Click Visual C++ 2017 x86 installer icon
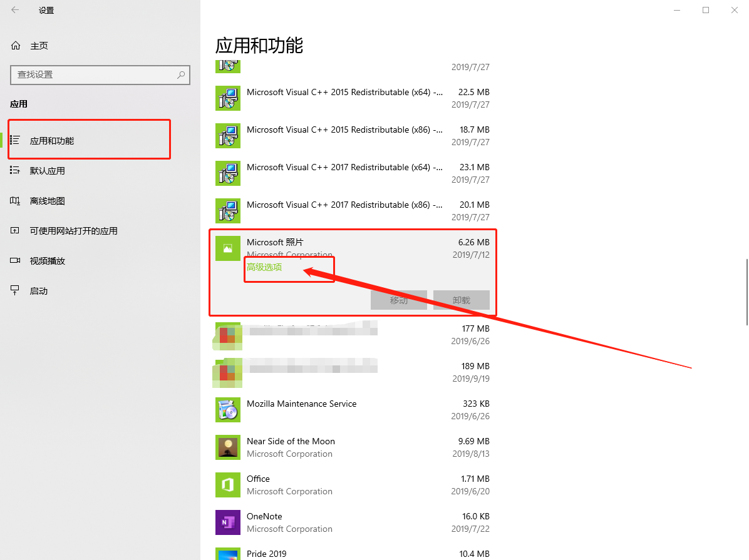 pos(228,211)
